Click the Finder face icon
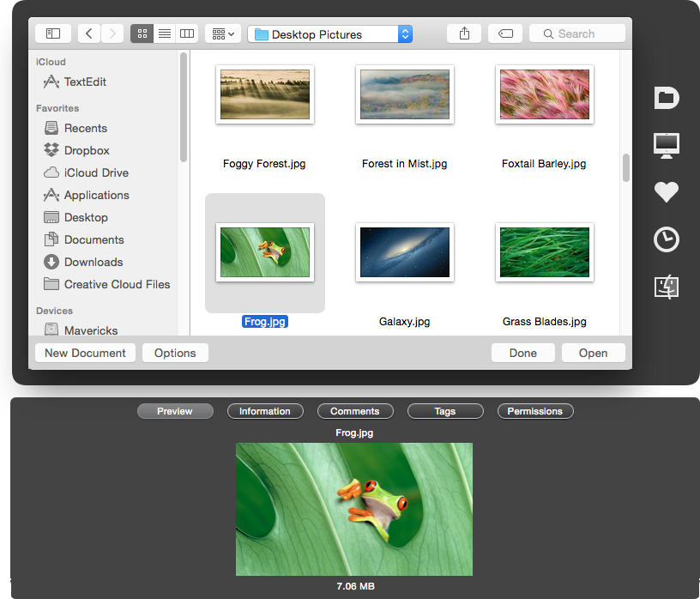Screen dimensions: 700x599 click(x=666, y=287)
